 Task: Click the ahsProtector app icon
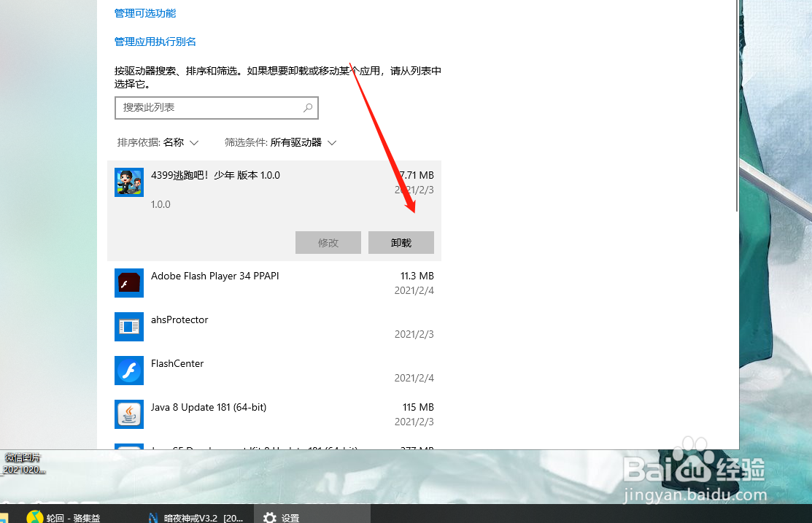coord(129,327)
